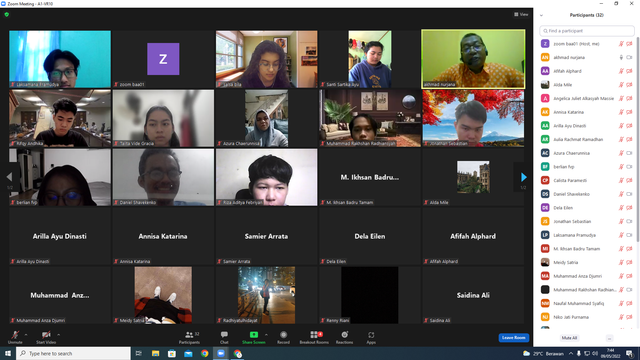Open the Reactions icon

[x=344, y=335]
